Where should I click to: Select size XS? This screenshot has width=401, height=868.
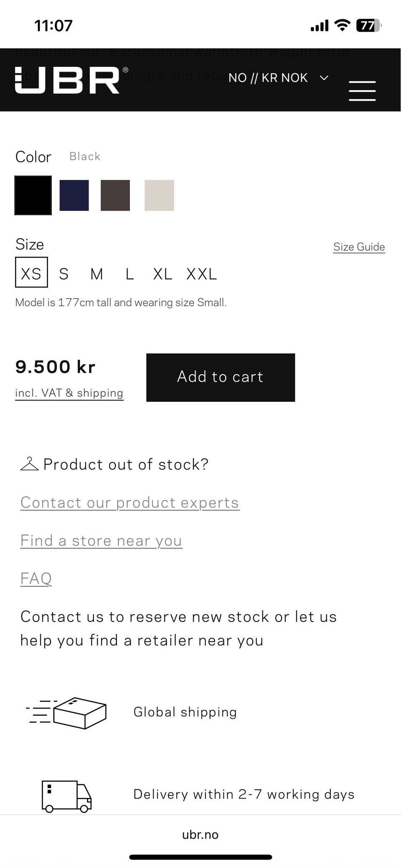point(31,272)
